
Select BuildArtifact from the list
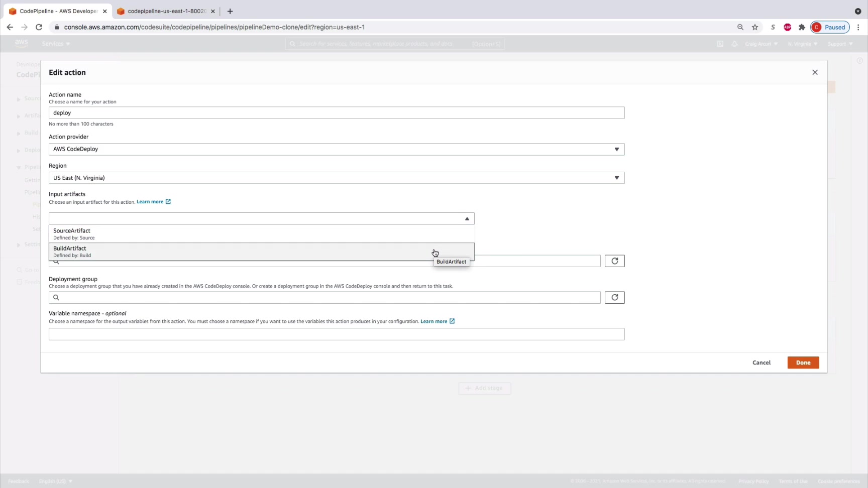[x=261, y=252]
